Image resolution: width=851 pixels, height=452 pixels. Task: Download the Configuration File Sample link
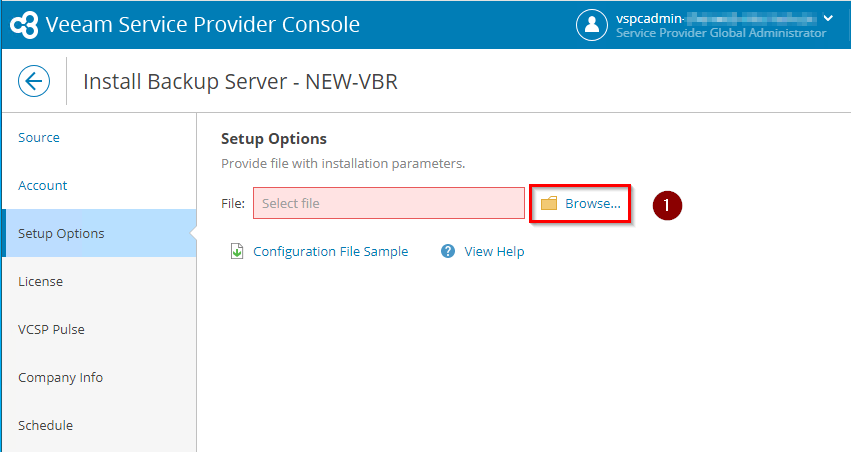pyautogui.click(x=331, y=252)
